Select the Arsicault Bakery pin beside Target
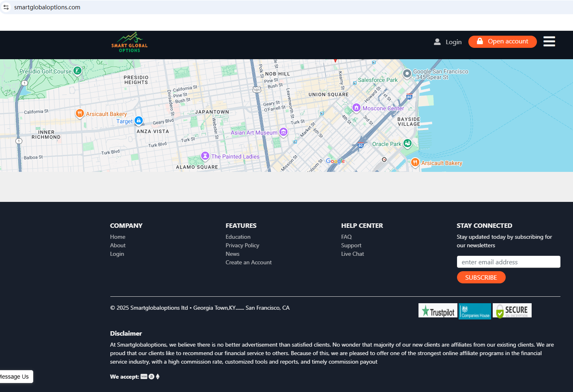The height and width of the screenshot is (392, 573). click(x=80, y=114)
